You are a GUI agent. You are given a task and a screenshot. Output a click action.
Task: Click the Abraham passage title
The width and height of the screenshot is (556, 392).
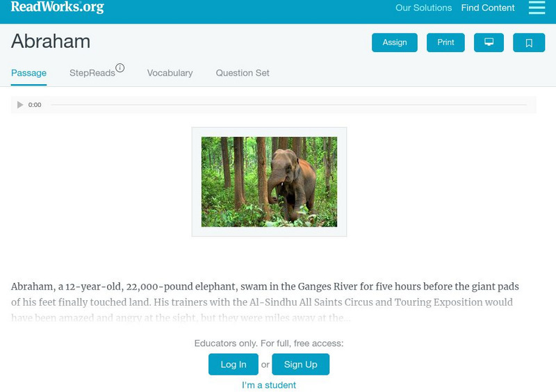(x=51, y=42)
